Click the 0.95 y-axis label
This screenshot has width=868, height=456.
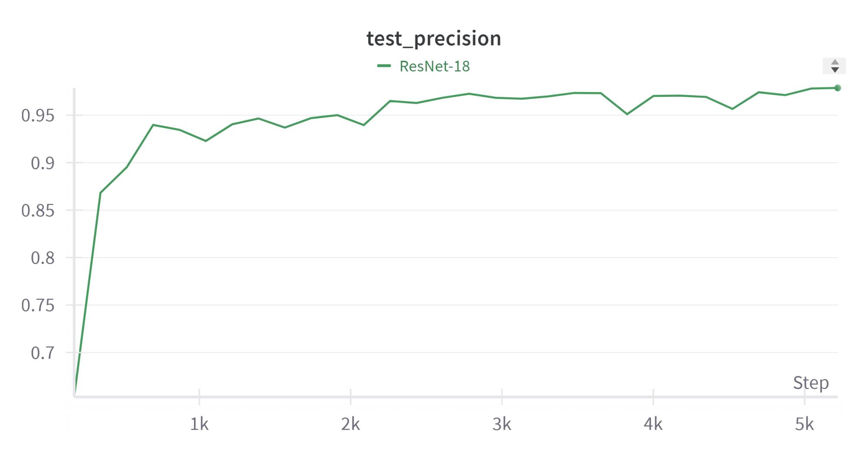point(38,116)
